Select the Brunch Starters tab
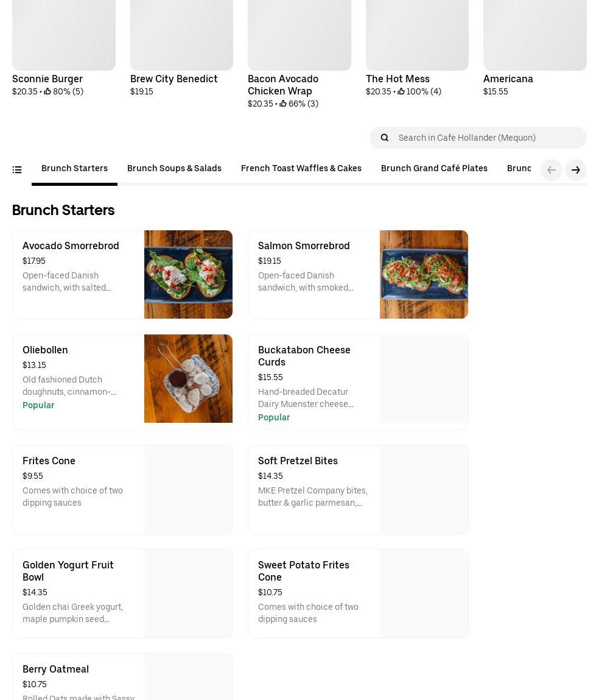The height and width of the screenshot is (700, 599). pos(74,169)
